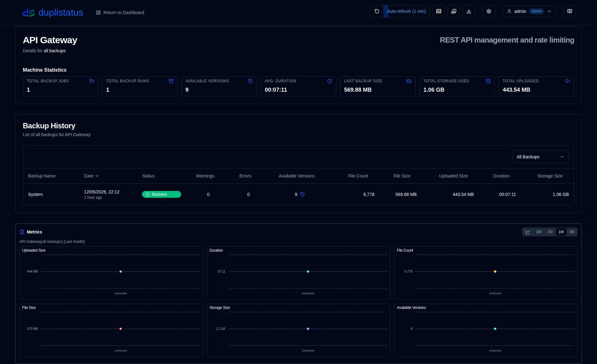Click the manual refresh icon
The height and width of the screenshot is (364, 597).
(x=377, y=11)
